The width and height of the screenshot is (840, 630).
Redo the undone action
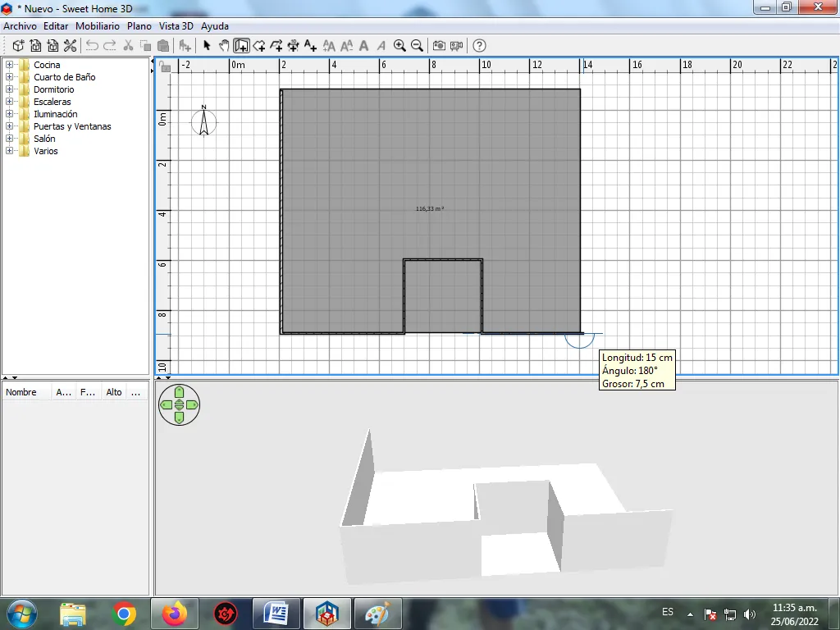coord(109,46)
